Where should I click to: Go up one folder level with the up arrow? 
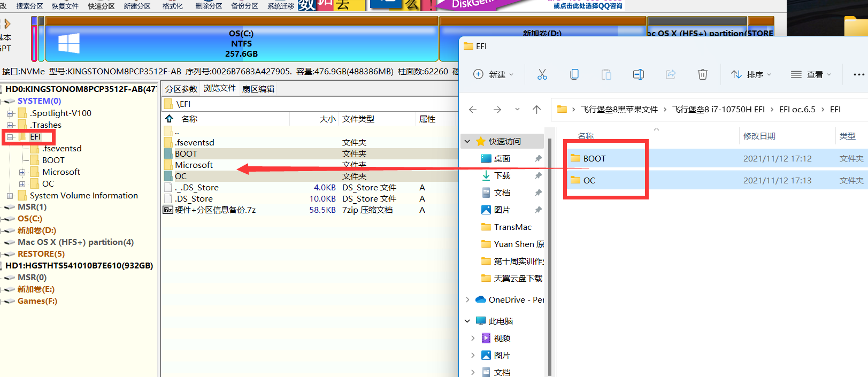click(536, 110)
